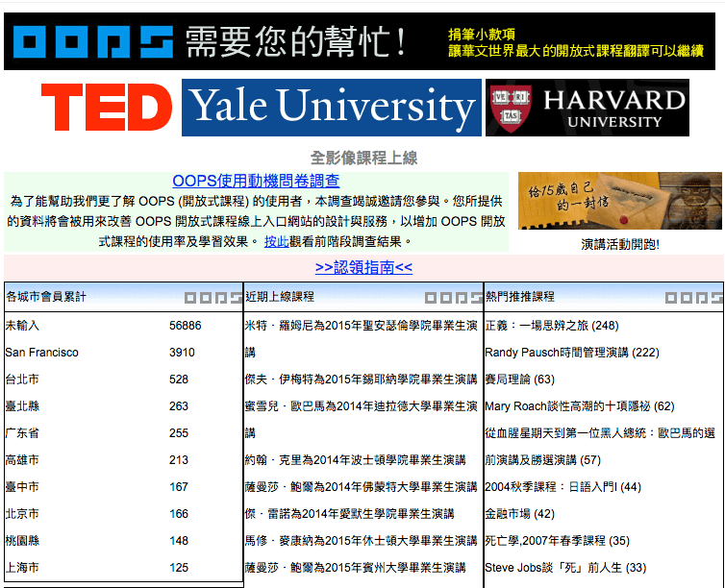The height and width of the screenshot is (588, 725).
Task: Select the 熱門推推課程 panel title
Action: click(519, 297)
